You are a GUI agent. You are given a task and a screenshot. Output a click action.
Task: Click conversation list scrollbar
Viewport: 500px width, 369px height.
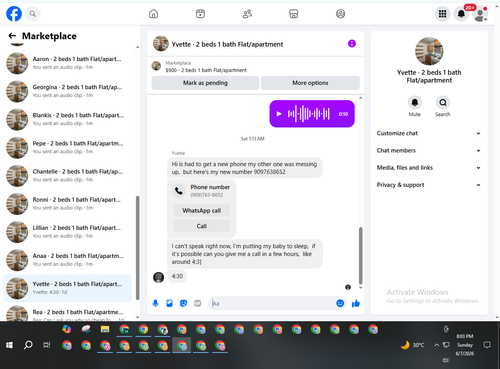click(x=138, y=248)
